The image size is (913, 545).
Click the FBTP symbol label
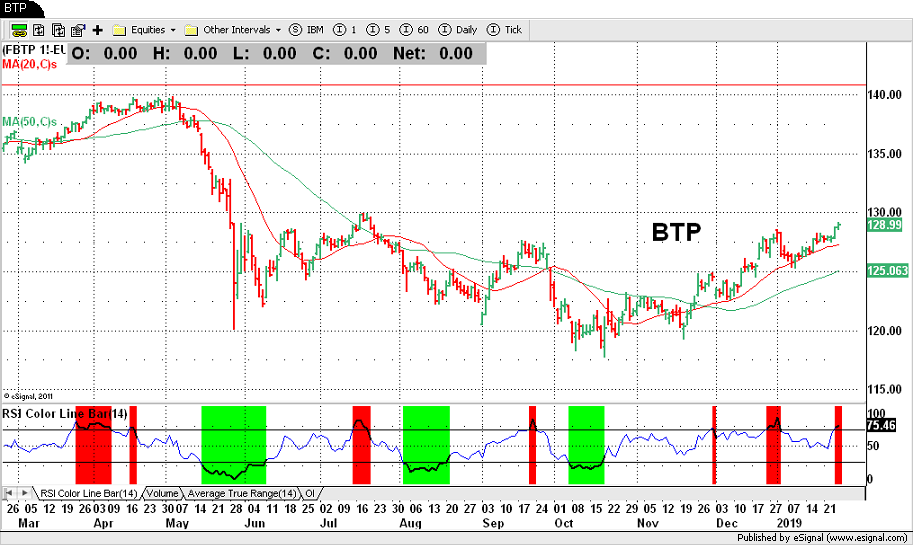(34, 50)
